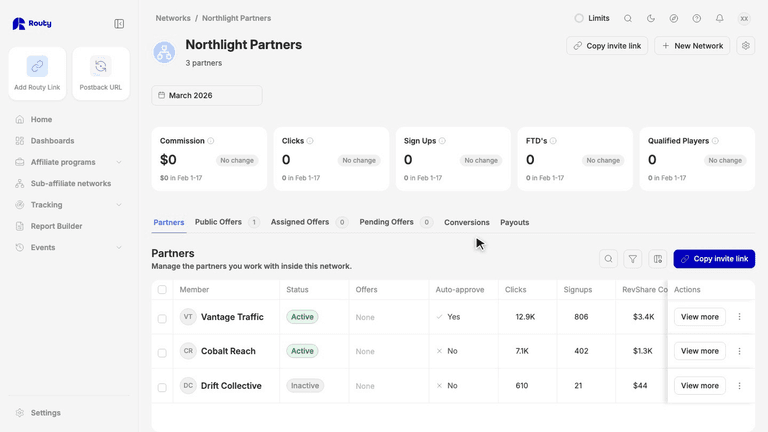Image resolution: width=768 pixels, height=432 pixels.
Task: Click the top Copy invite link button
Action: pyautogui.click(x=607, y=46)
